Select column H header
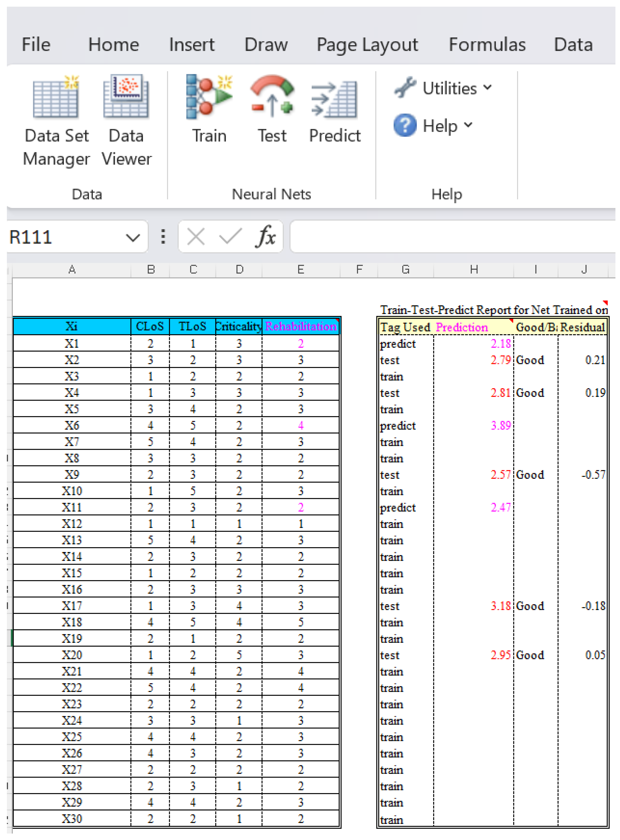 tap(474, 270)
